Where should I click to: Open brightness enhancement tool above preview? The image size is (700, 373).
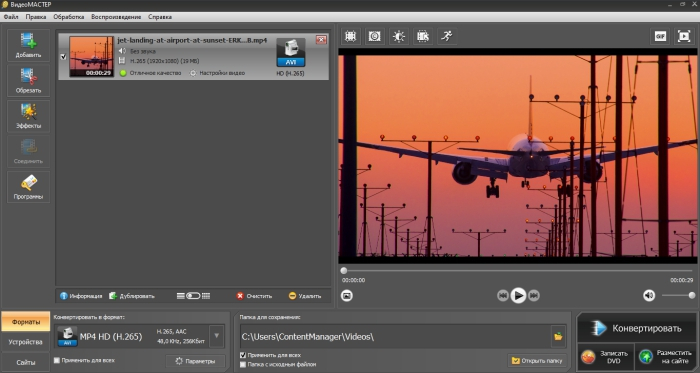398,37
